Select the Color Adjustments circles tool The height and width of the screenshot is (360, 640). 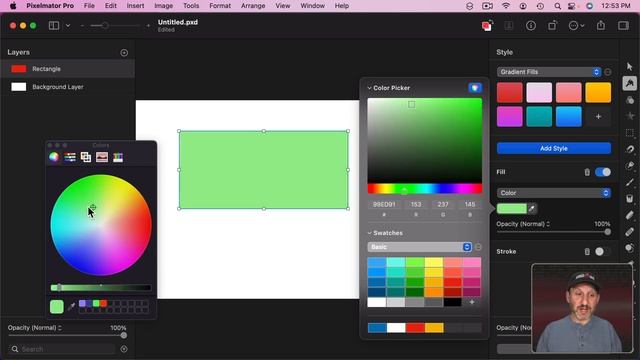coord(629,100)
